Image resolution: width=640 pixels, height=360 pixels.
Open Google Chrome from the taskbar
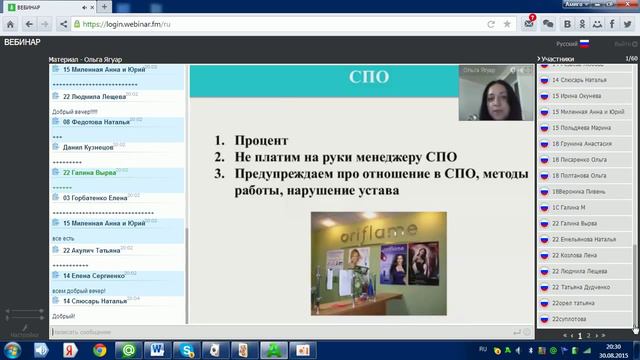pyautogui.click(x=99, y=351)
